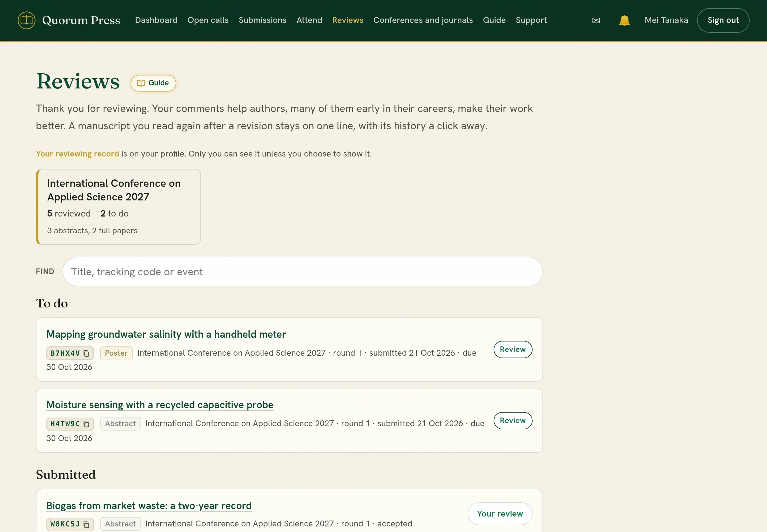Click Review for the Moisture sensing submission
767x532 pixels.
[513, 421]
